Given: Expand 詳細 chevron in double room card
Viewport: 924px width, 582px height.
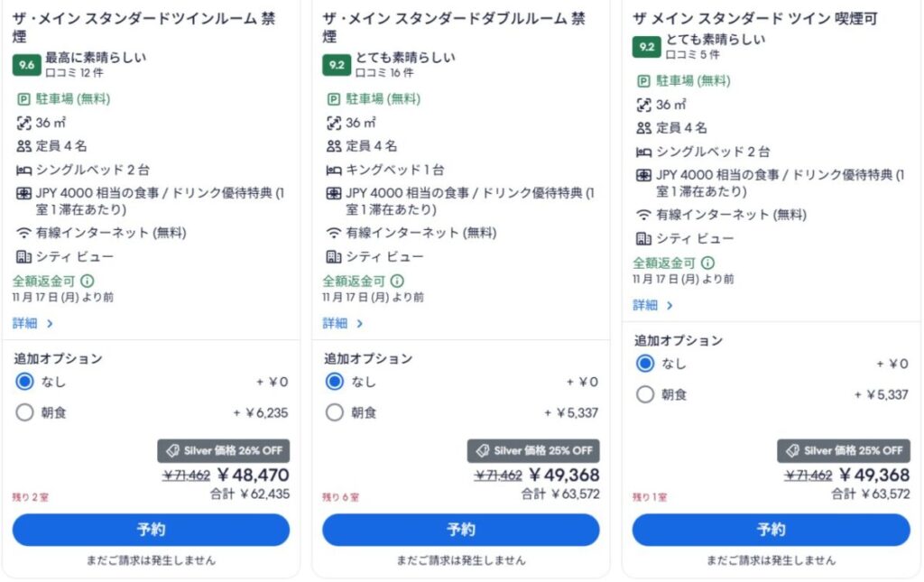Looking at the screenshot, I should tap(360, 323).
